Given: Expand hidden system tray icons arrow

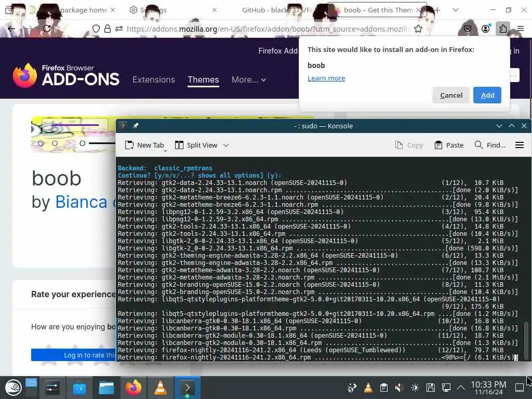Looking at the screenshot, I should pyautogui.click(x=461, y=388).
